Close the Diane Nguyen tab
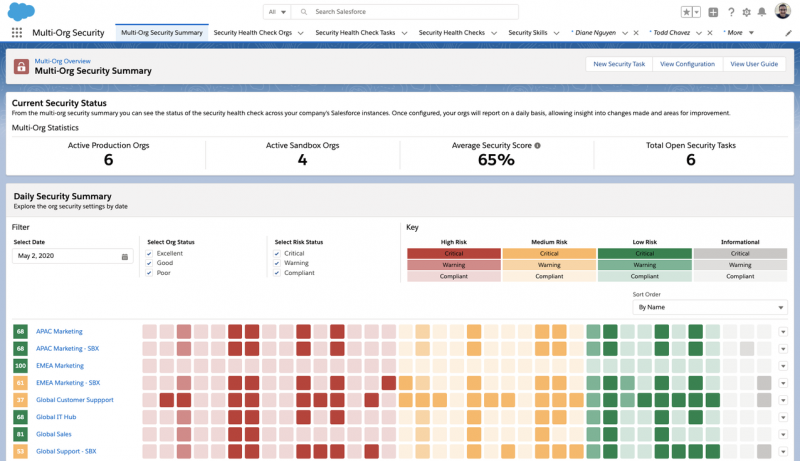 pos(636,33)
